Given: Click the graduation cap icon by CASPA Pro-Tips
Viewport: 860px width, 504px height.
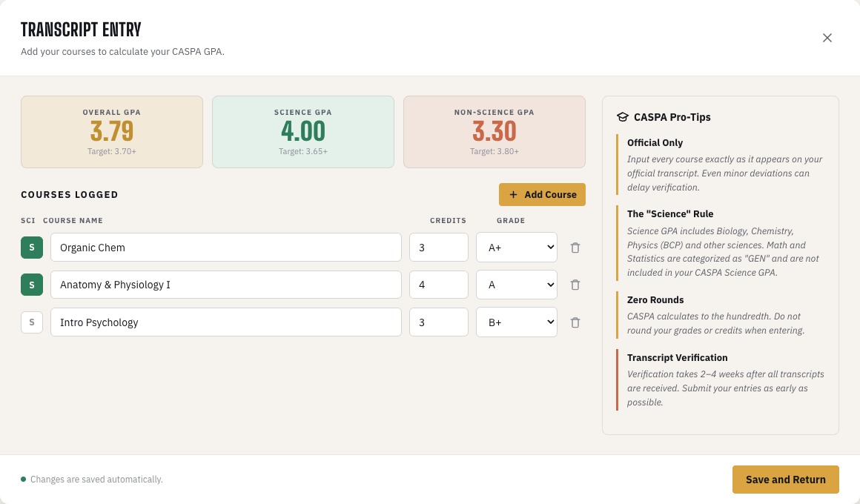Looking at the screenshot, I should pyautogui.click(x=623, y=117).
